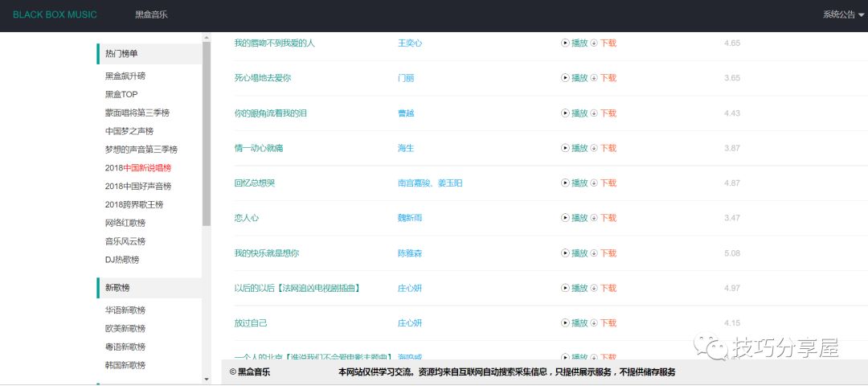Open artist link 曹越
Image resolution: width=868 pixels, height=386 pixels.
coord(406,113)
